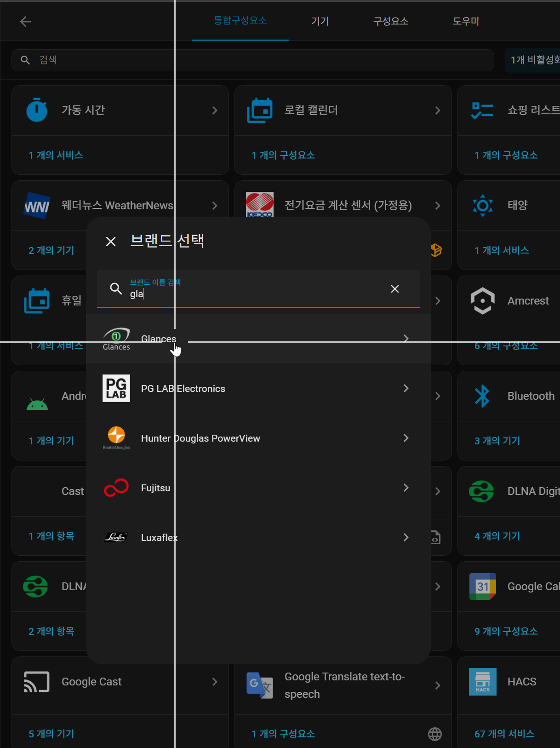Open the 전기요금 계산 센서 card chevron
Screen dimensions: 560x748
click(438, 206)
